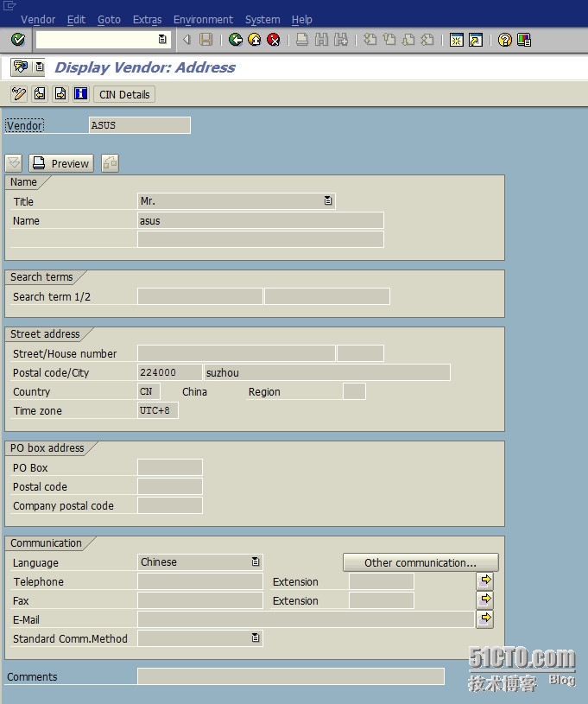Click the Display/Change pencil icon
Screen dimensions: 588x704
19,94
